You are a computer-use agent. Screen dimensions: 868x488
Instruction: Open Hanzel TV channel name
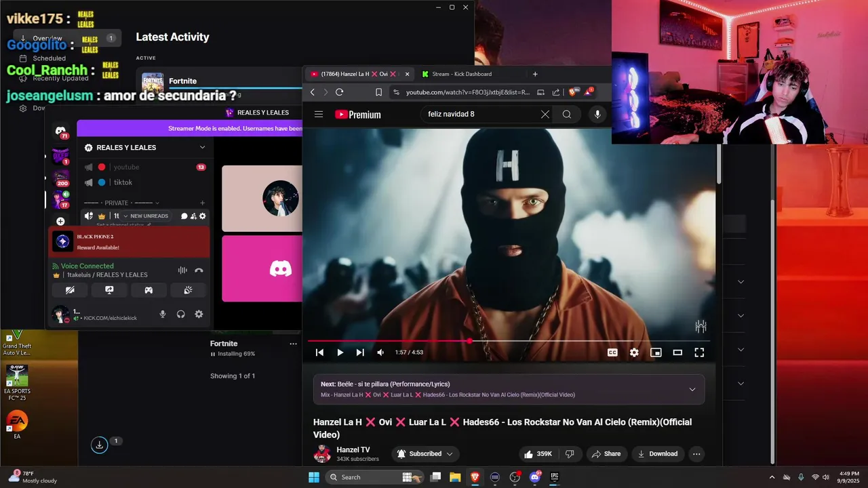[353, 449]
